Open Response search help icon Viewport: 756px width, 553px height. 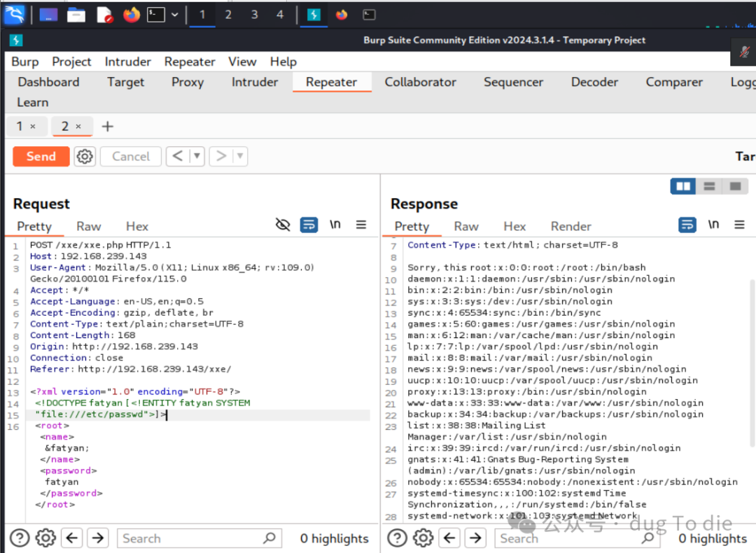tap(398, 538)
